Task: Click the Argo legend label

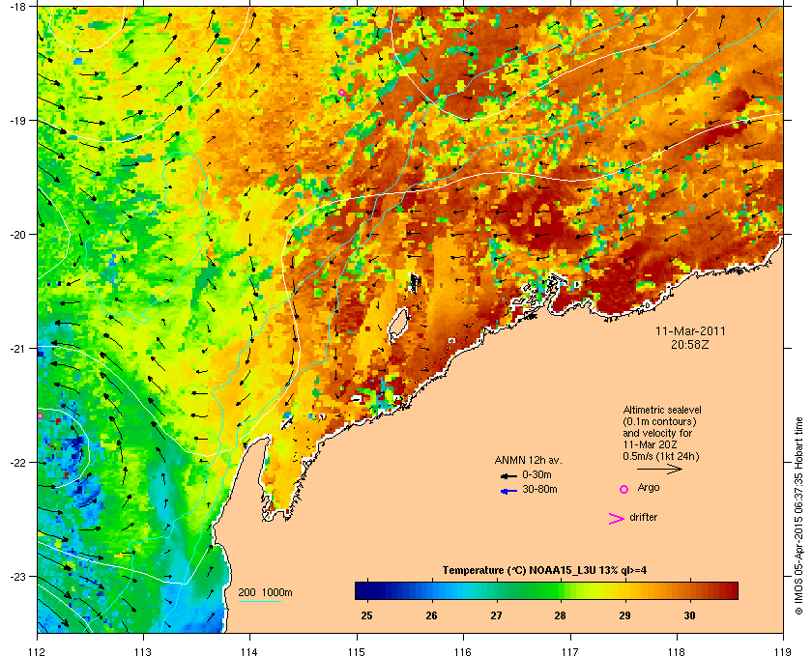Action: pyautogui.click(x=649, y=488)
